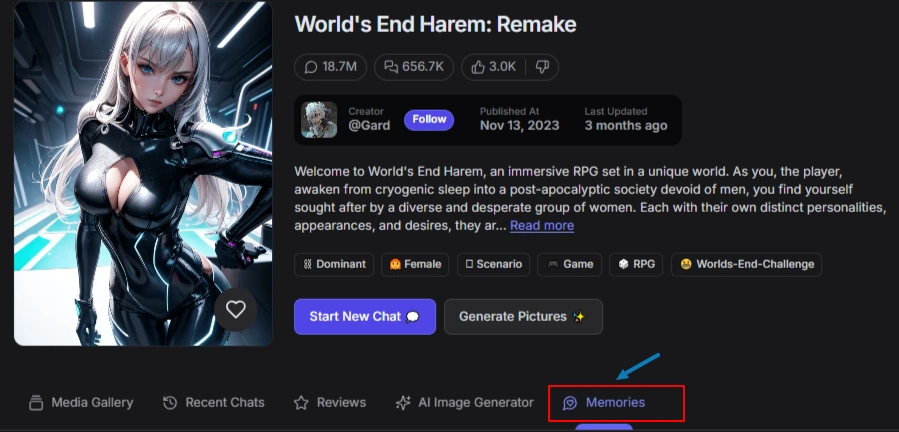This screenshot has height=432, width=899.
Task: Click the creator avatar for @Gard
Action: coord(319,120)
